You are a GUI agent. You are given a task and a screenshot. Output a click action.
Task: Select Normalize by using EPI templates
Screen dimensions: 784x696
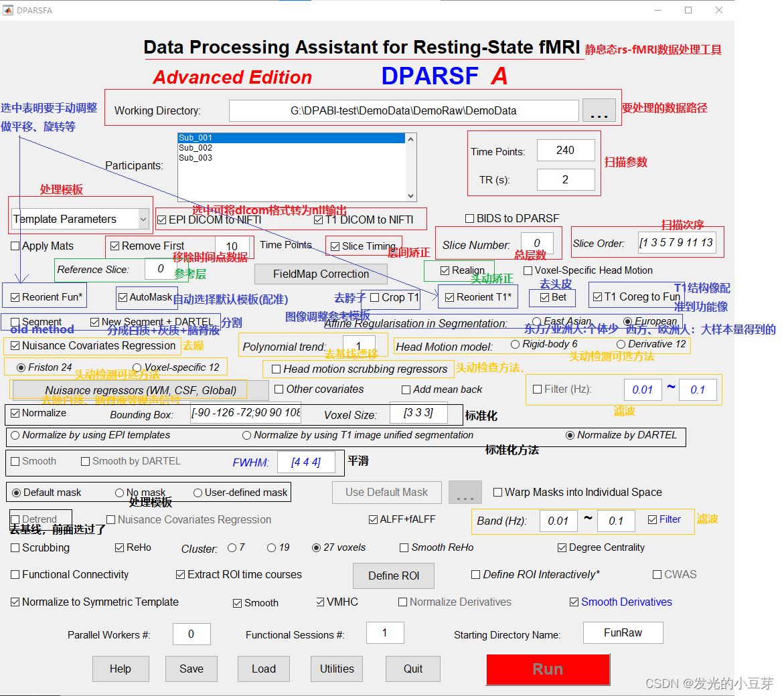point(15,436)
